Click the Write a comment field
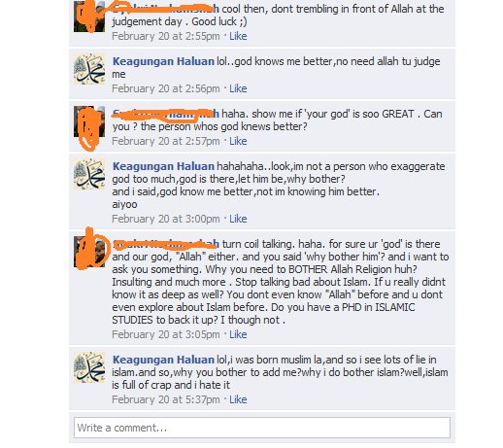Viewport: 503px width, 448px height. (x=261, y=428)
